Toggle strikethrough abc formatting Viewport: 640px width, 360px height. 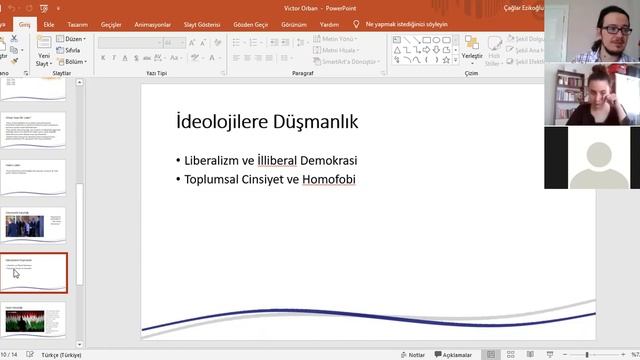click(x=147, y=58)
